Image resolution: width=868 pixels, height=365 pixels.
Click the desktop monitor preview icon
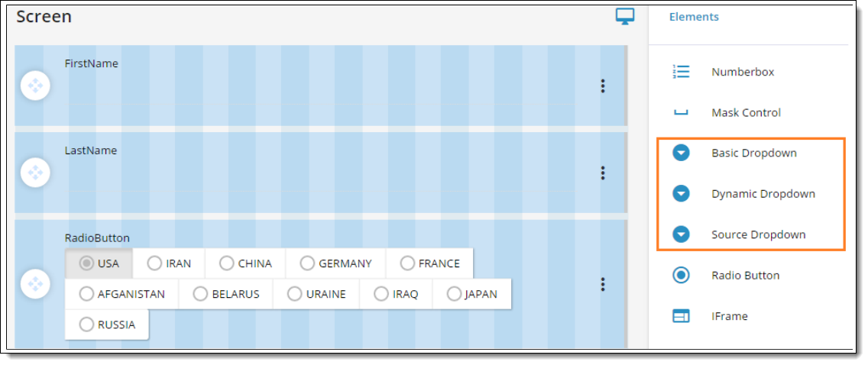click(625, 17)
